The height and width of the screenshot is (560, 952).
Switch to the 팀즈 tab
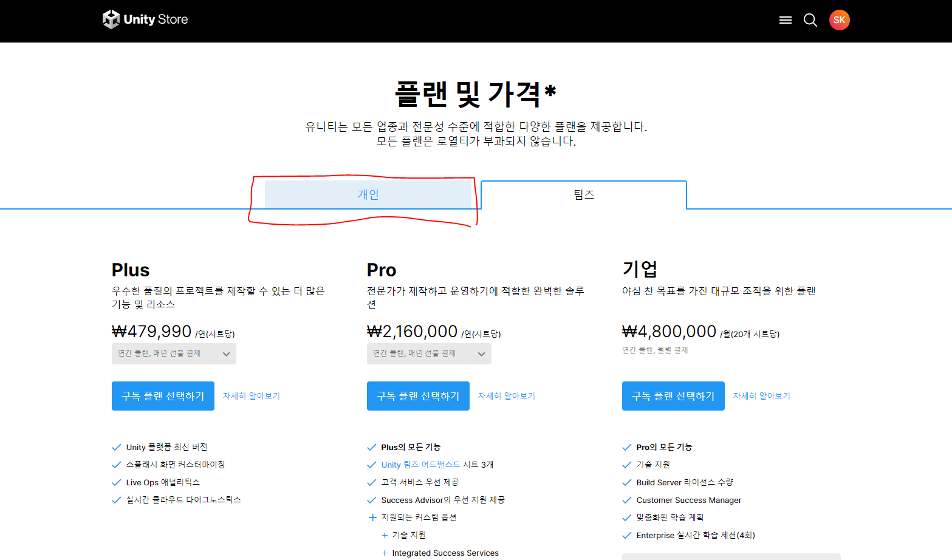[x=584, y=194]
